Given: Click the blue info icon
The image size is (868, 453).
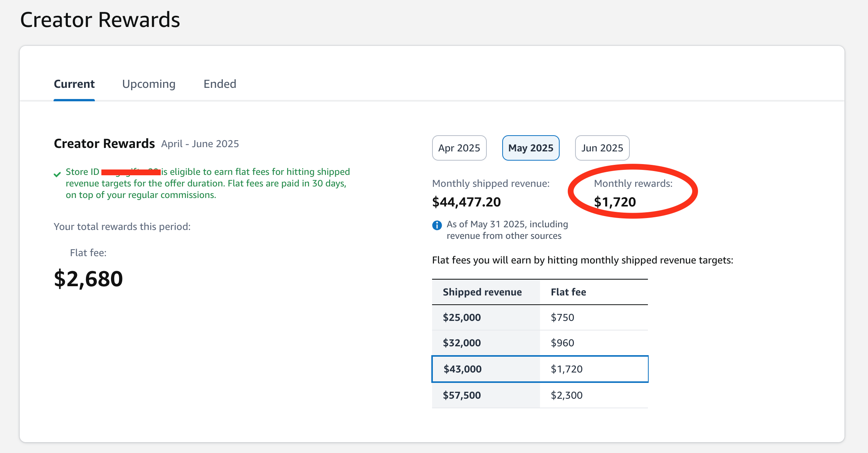Looking at the screenshot, I should click(x=437, y=225).
